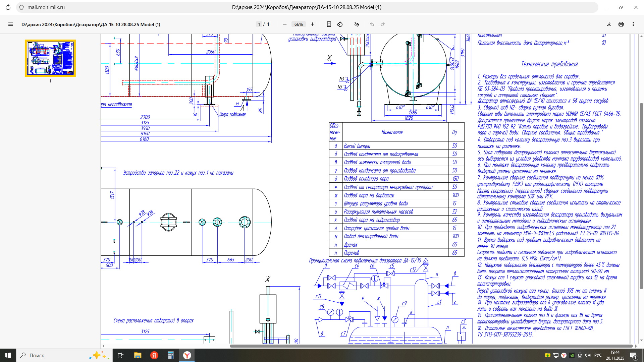Reload the page in browser
Image resolution: width=644 pixels, height=362 pixels.
(8, 7)
